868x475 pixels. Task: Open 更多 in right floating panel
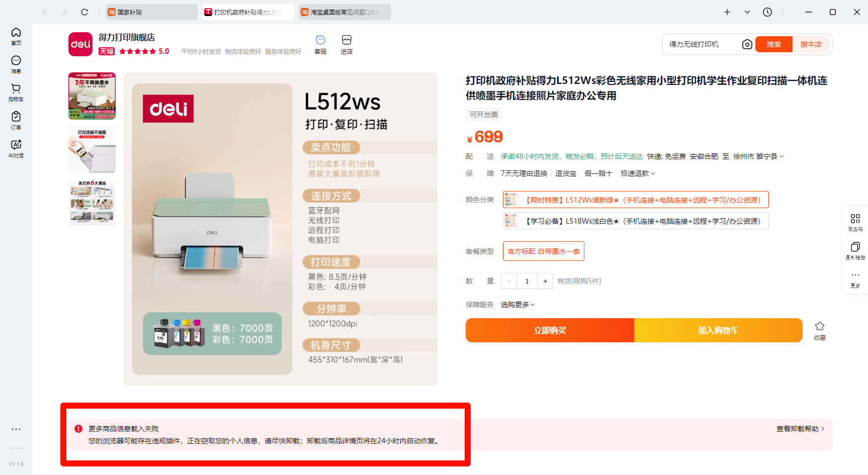[x=855, y=279]
